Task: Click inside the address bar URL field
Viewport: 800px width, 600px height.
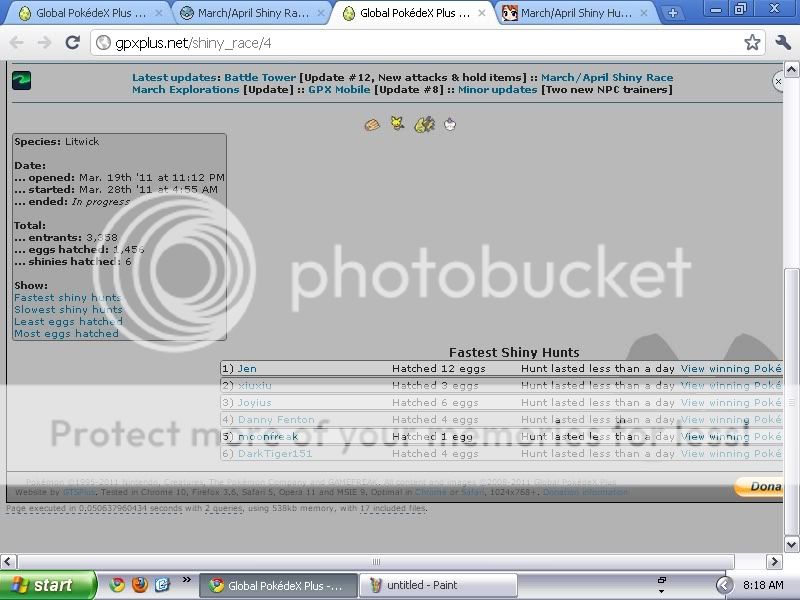Action: (200, 44)
